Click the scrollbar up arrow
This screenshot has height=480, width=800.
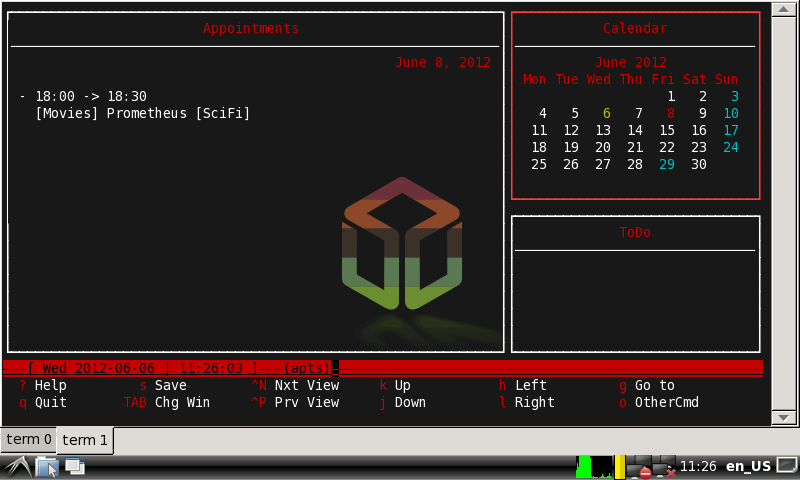784,9
